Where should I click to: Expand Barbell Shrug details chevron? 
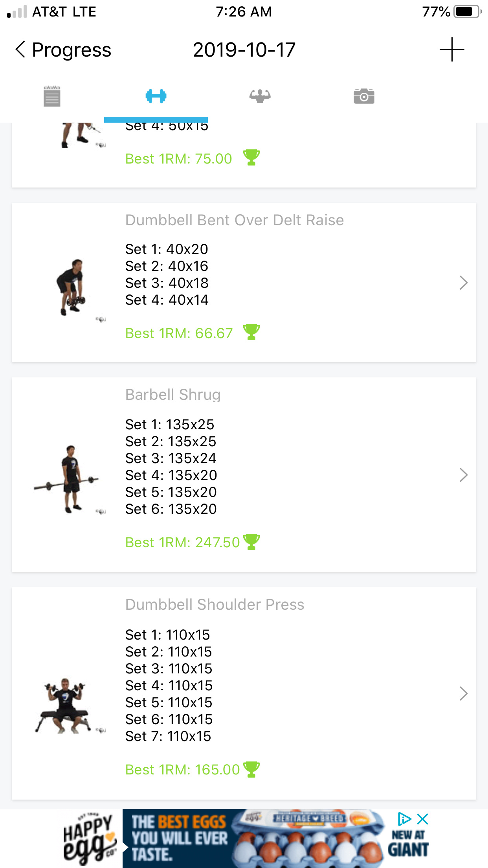(x=463, y=475)
